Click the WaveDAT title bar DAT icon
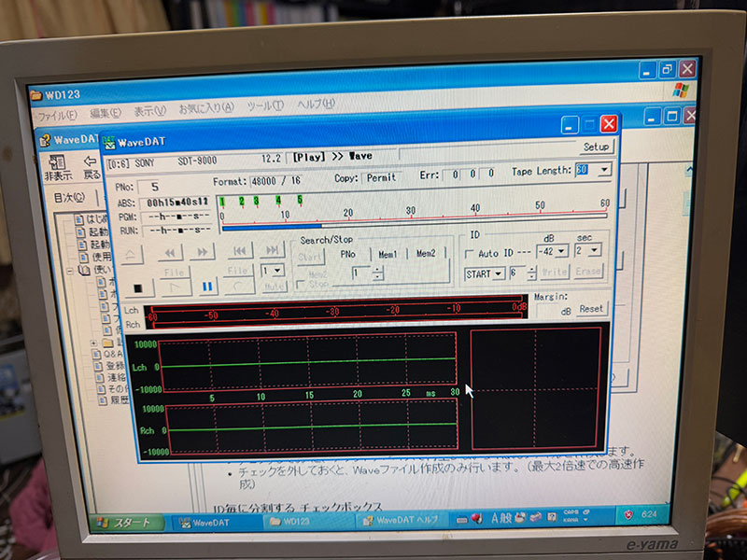747x560 pixels. tap(108, 143)
